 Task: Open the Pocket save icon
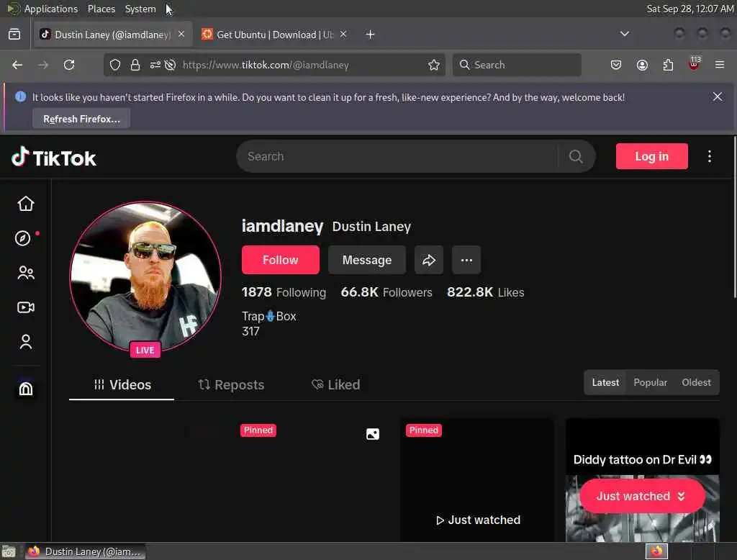[616, 65]
